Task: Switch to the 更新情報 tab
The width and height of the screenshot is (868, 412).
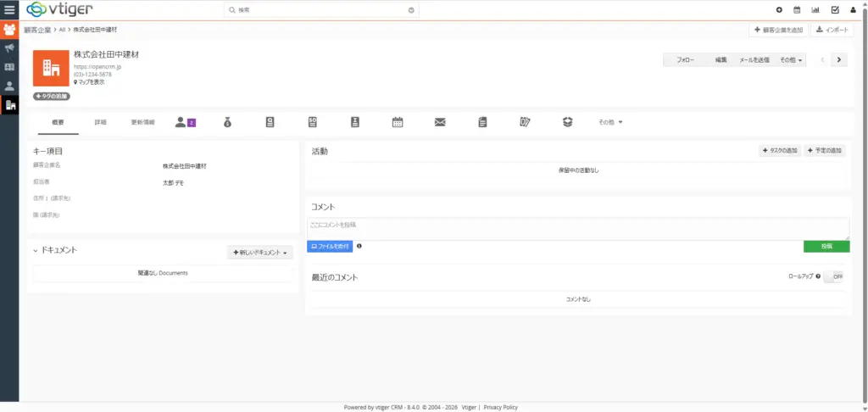Action: [142, 122]
